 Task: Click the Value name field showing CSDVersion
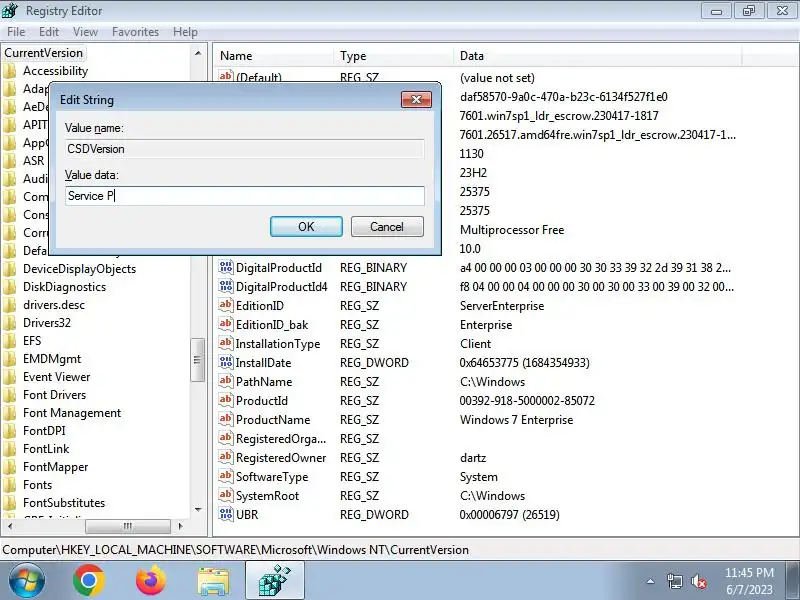coord(245,149)
